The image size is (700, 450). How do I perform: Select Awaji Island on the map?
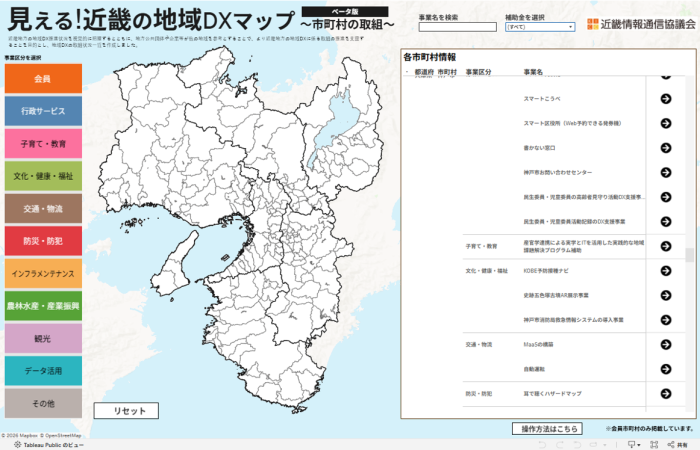[x=175, y=263]
